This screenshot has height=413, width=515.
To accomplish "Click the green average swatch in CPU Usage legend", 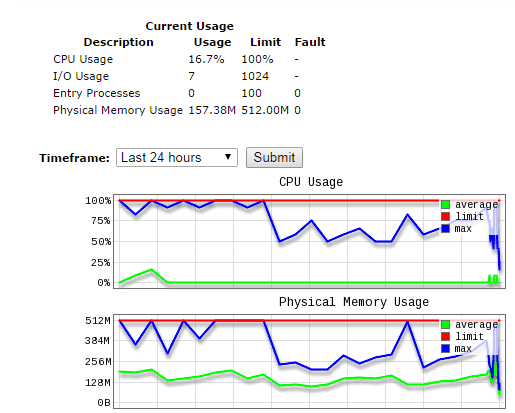I will pyautogui.click(x=445, y=204).
